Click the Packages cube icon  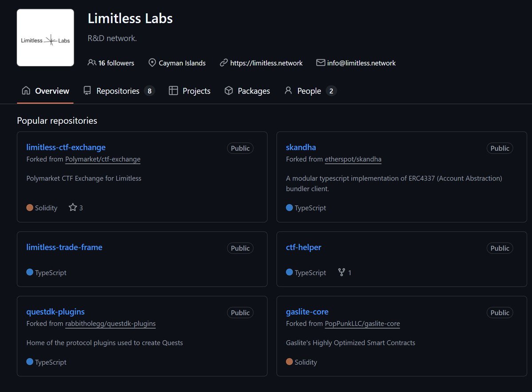click(229, 91)
